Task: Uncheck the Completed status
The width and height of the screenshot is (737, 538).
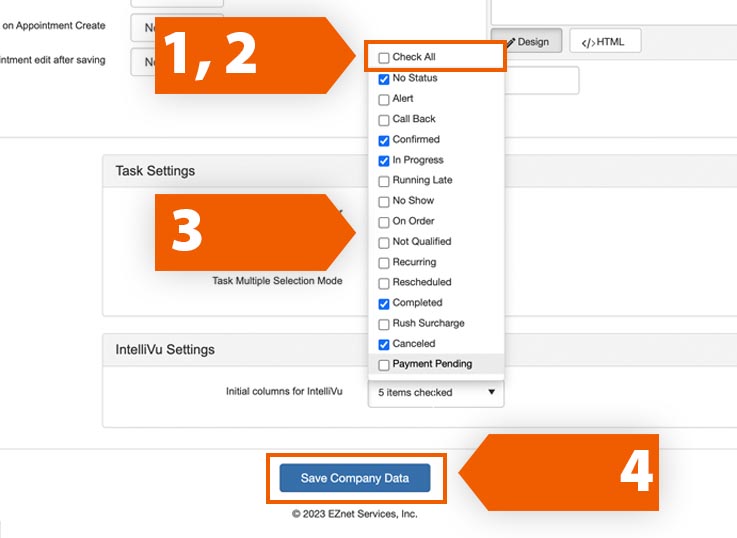Action: 384,303
